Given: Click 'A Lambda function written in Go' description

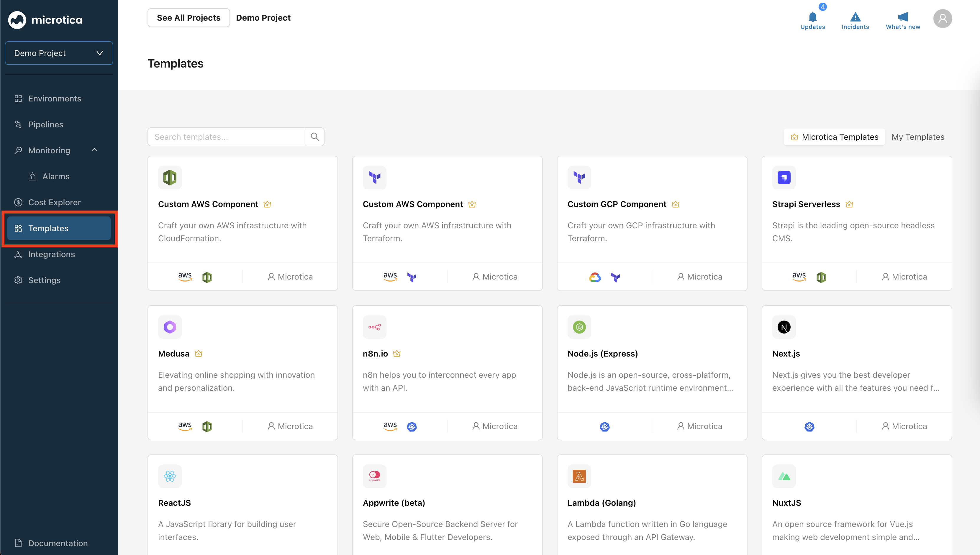Looking at the screenshot, I should 647,531.
